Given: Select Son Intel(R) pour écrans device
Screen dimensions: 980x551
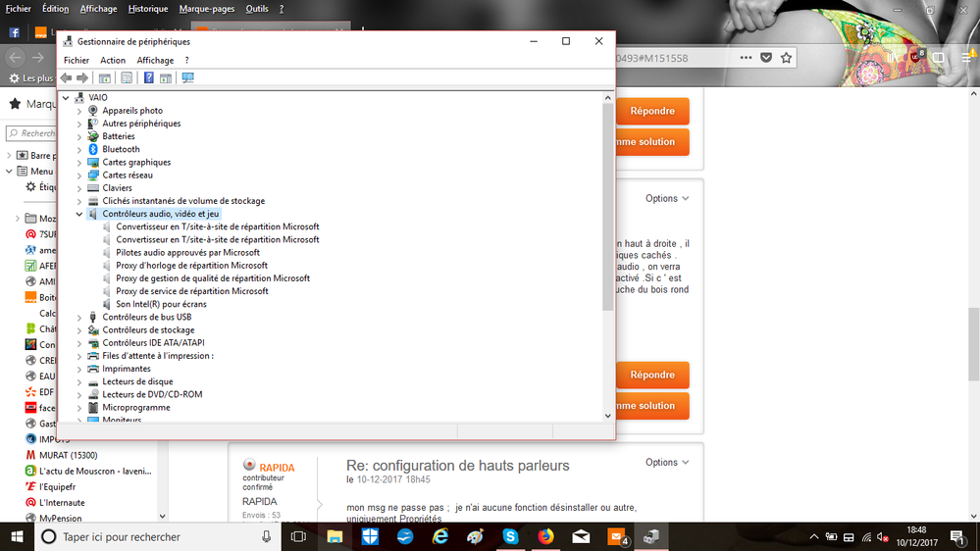Looking at the screenshot, I should coord(161,304).
